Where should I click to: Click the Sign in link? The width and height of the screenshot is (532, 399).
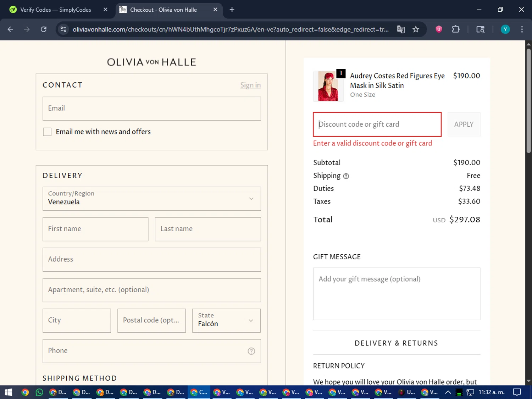(x=250, y=85)
